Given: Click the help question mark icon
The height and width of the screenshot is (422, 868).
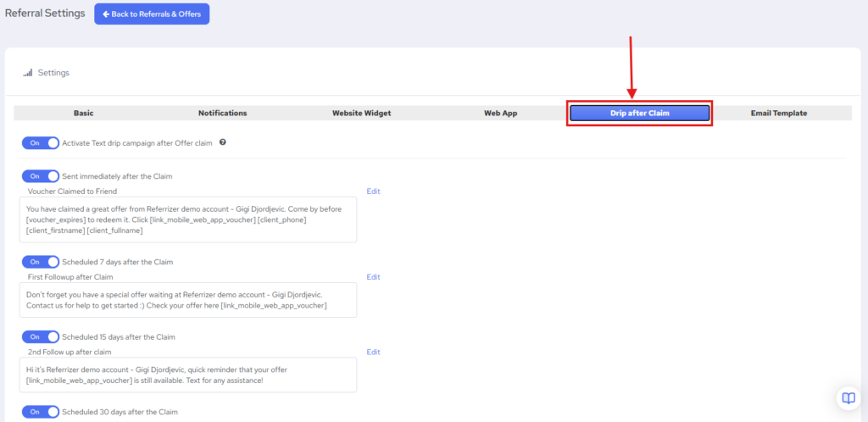Looking at the screenshot, I should [223, 142].
